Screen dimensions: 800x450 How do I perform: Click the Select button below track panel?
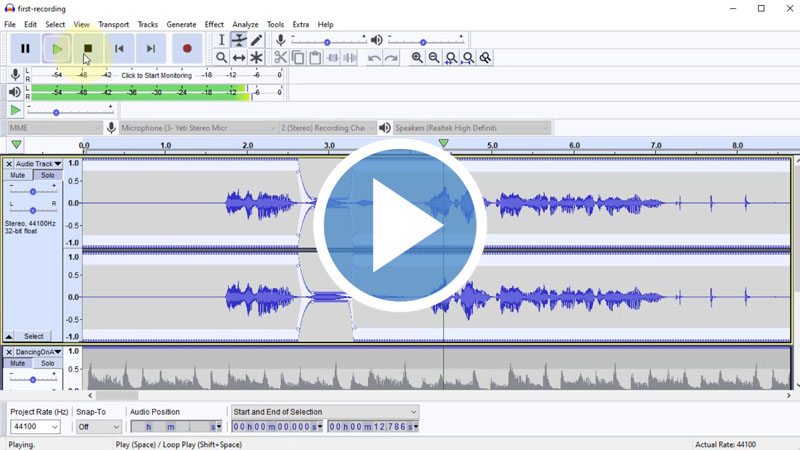pyautogui.click(x=34, y=336)
